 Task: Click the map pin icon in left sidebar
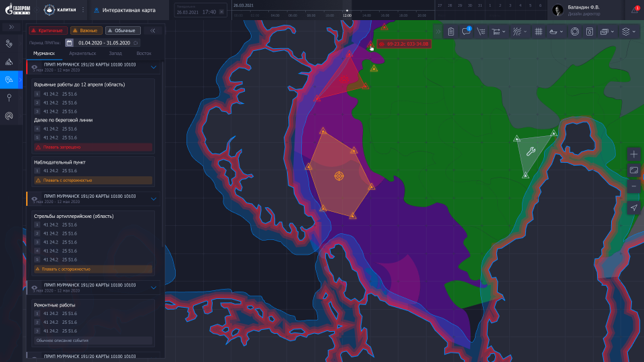click(x=9, y=98)
